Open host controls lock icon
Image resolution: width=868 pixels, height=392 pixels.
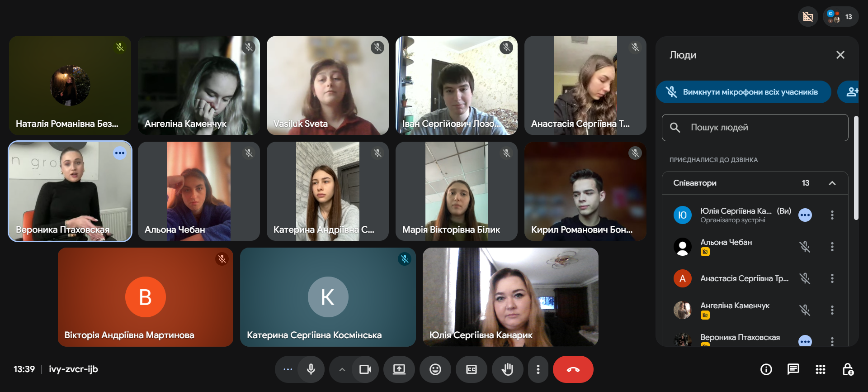tap(848, 369)
